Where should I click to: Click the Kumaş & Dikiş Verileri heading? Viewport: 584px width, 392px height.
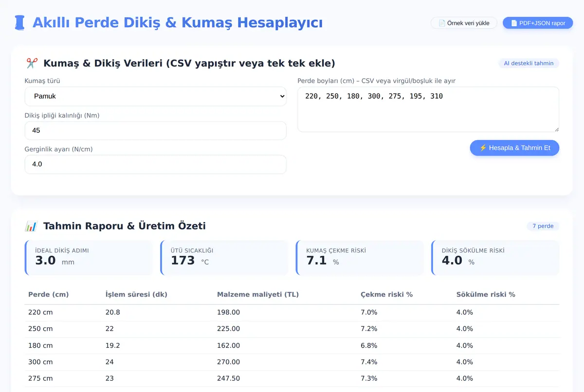(189, 63)
